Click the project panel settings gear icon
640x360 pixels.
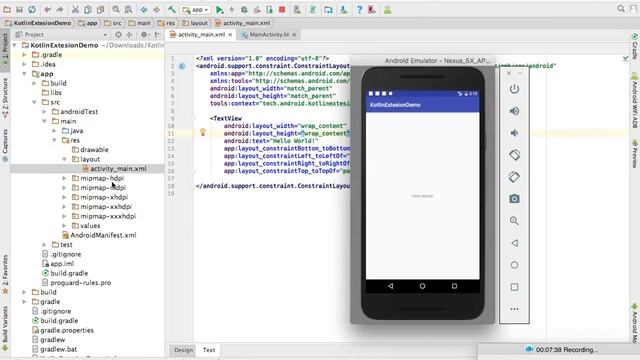point(144,35)
